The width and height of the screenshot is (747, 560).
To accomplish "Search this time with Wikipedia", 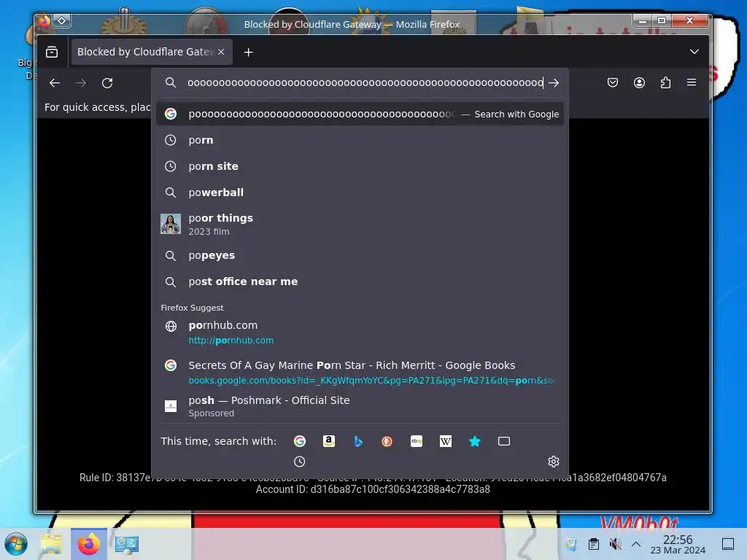I will tap(446, 441).
